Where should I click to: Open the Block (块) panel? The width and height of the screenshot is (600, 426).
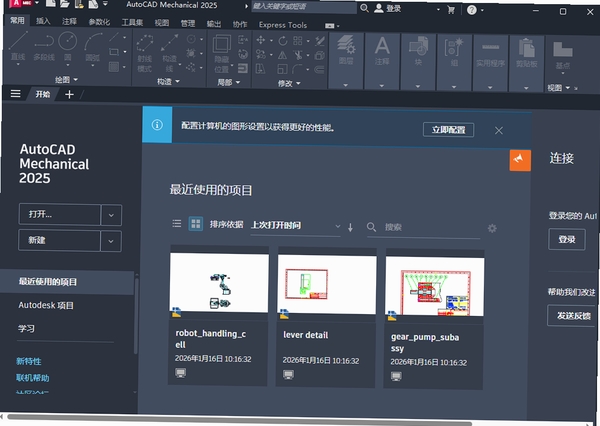click(x=418, y=62)
